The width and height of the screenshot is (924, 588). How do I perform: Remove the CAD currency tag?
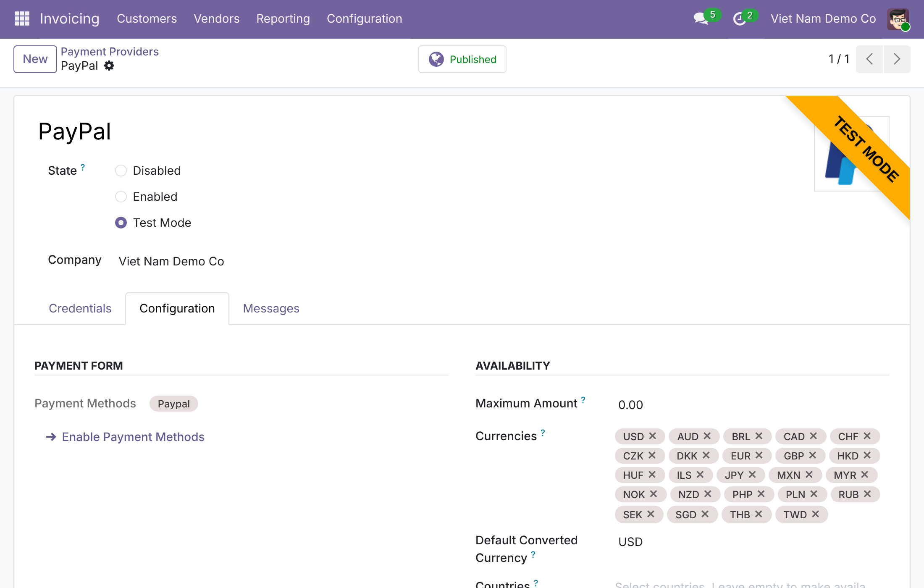[814, 436]
